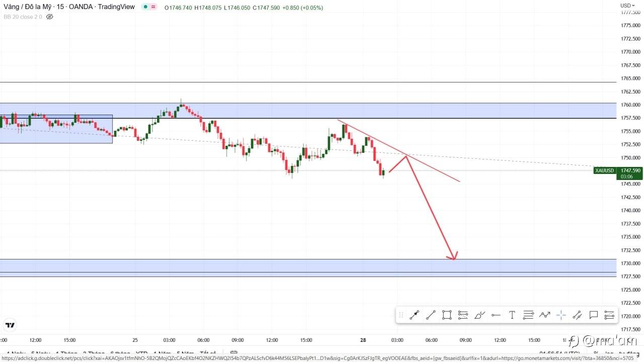Show the hidden BB indicator
This screenshot has height=362, width=644.
click(x=49, y=17)
